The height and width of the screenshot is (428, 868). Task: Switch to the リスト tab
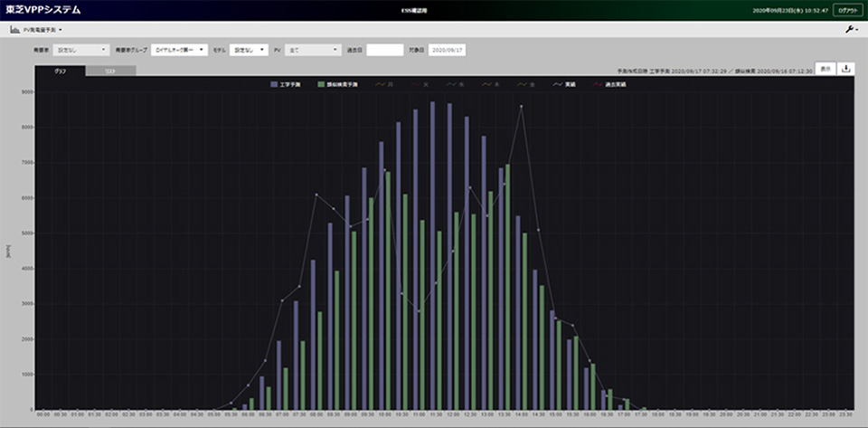coord(110,71)
